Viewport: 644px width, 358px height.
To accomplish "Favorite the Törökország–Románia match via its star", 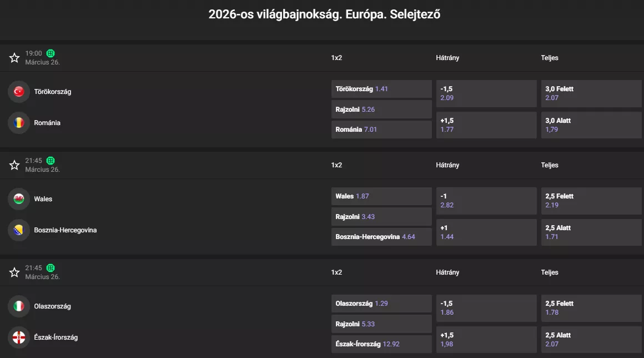I will click(x=14, y=57).
